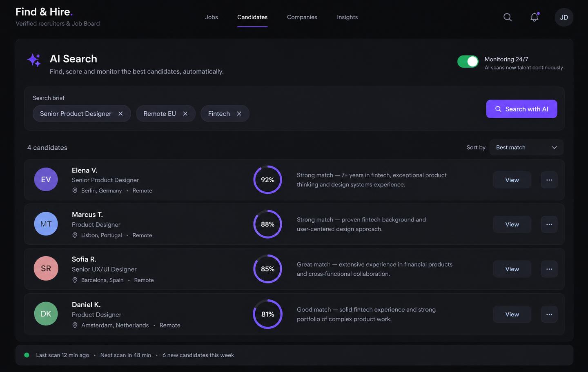Select the Candidates tab
The height and width of the screenshot is (372, 588).
(x=252, y=17)
